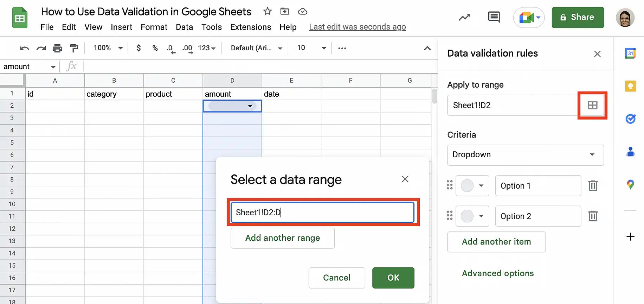This screenshot has height=304, width=644.
Task: Open Google Calendar in side panel
Action: coord(630,53)
